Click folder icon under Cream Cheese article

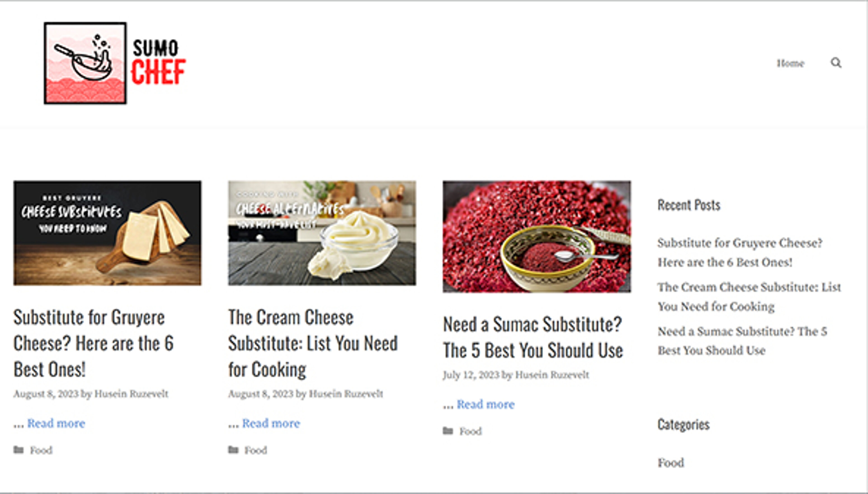[234, 450]
